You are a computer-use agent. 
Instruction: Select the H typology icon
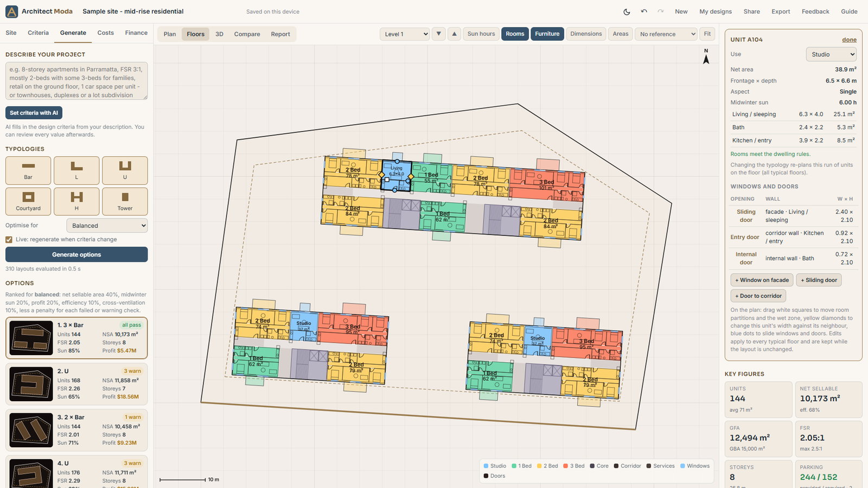[x=76, y=202]
